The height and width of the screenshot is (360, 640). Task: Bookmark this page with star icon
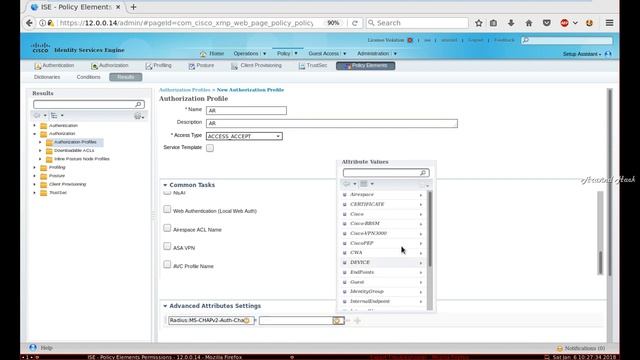pos(479,23)
